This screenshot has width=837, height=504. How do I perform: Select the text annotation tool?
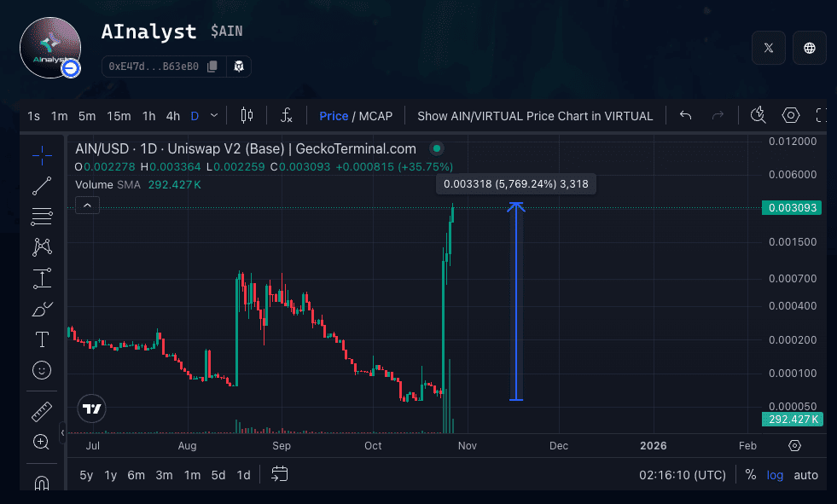pyautogui.click(x=42, y=339)
